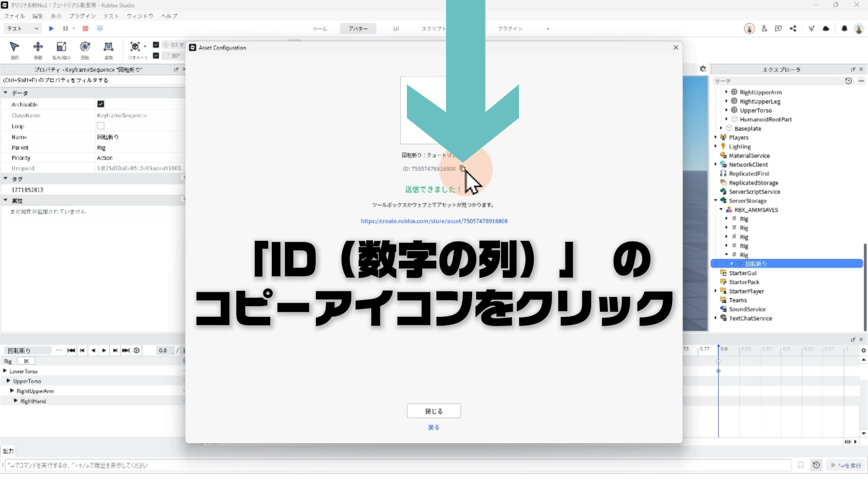Select the Scale tool in toolbar

61,47
